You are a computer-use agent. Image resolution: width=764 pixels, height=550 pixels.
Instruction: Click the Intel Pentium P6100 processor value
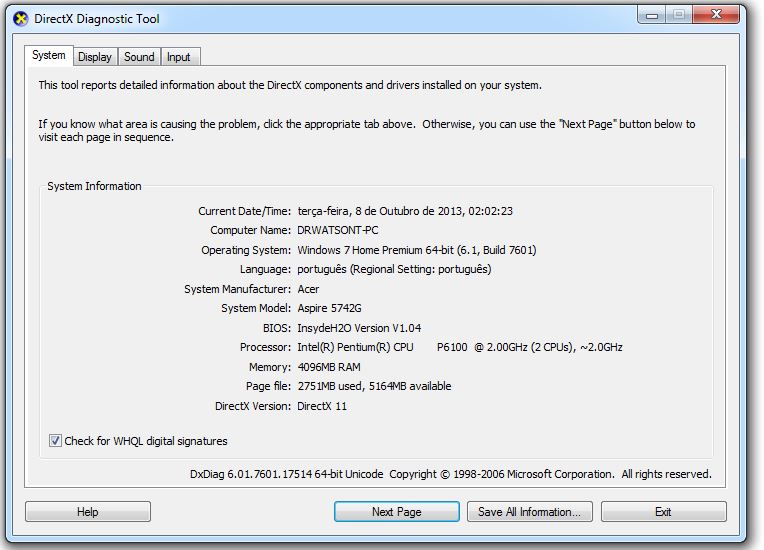[460, 347]
